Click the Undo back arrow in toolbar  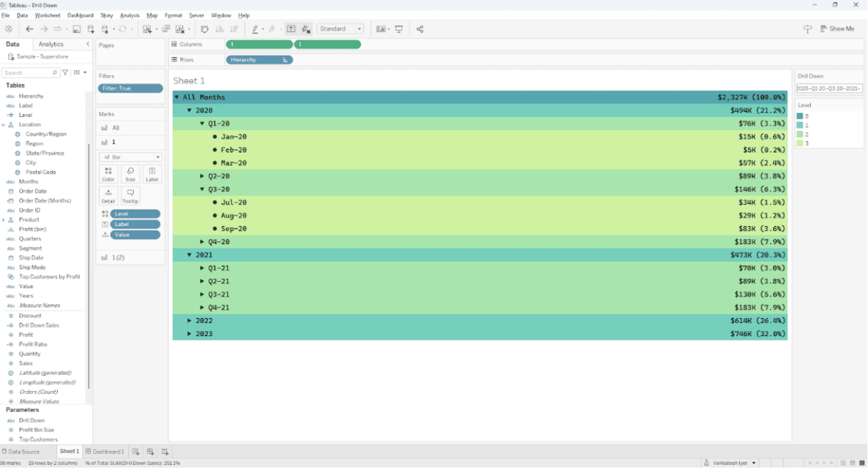[x=30, y=29]
